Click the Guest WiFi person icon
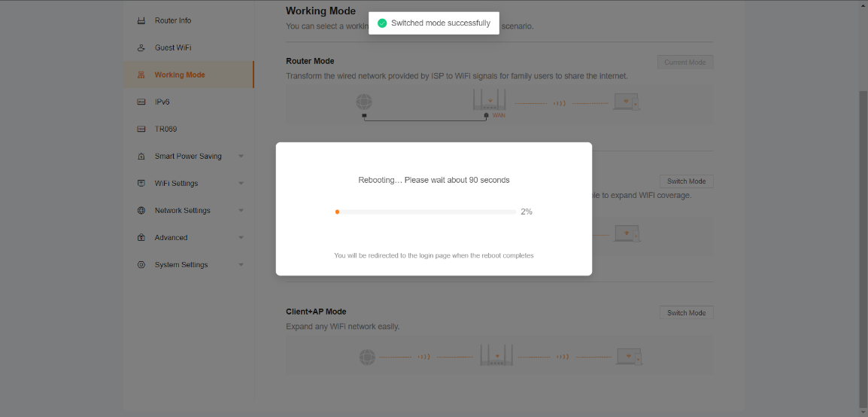The image size is (868, 417). pos(141,47)
